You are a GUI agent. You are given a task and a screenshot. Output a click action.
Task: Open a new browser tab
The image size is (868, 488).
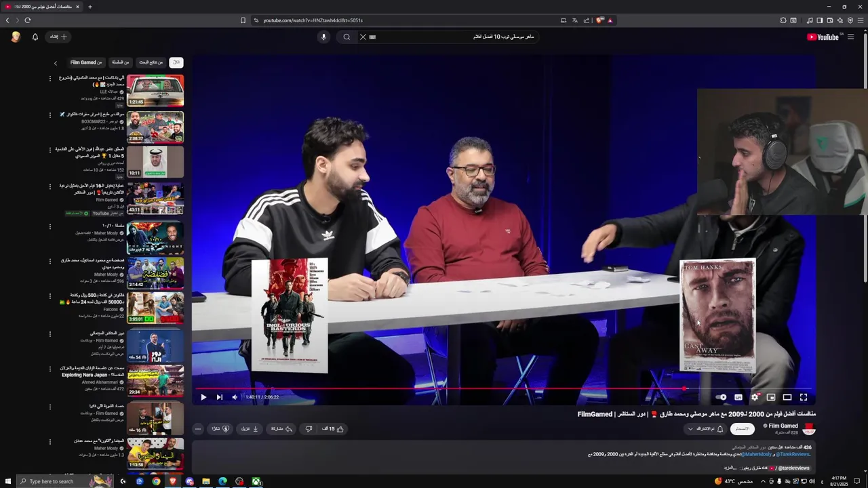pos(90,7)
